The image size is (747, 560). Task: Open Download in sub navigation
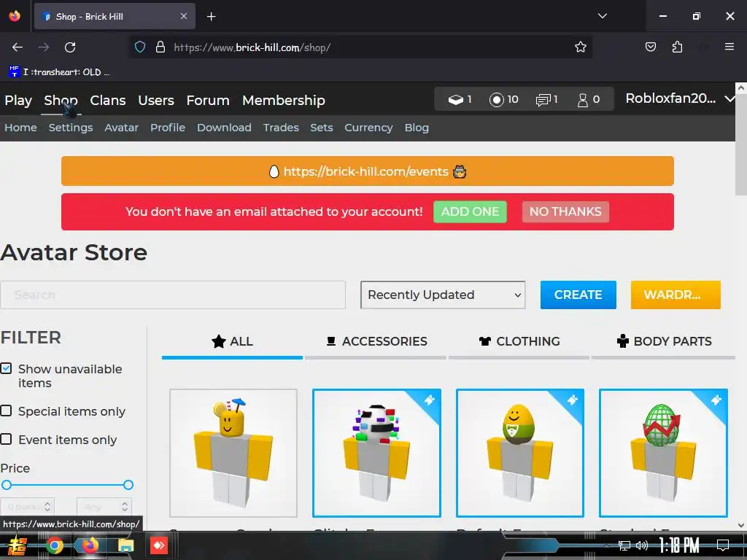tap(224, 128)
